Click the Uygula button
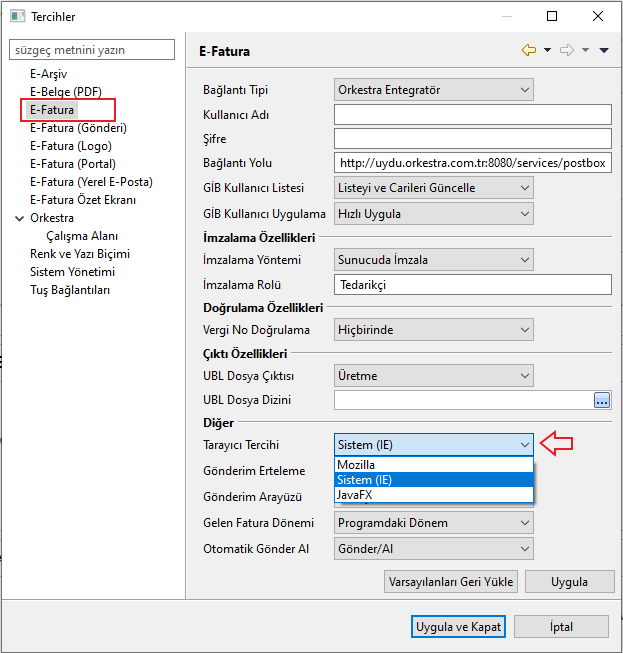Screen dimensions: 623x653 (569, 582)
